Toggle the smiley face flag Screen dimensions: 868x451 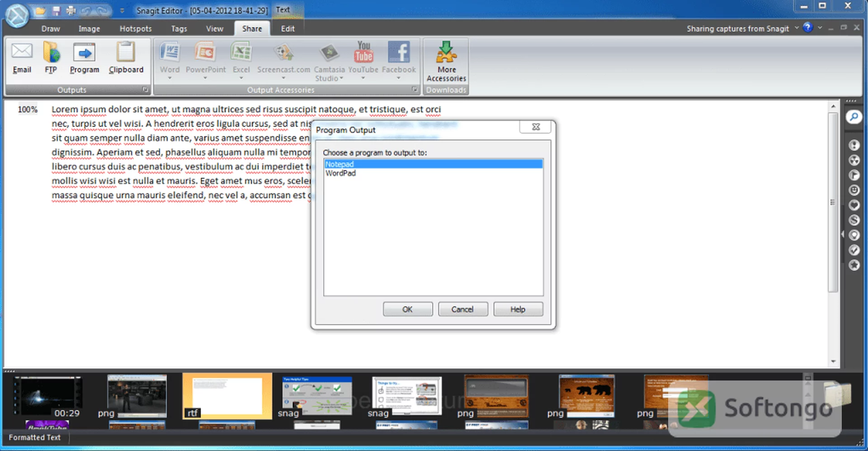click(x=854, y=190)
